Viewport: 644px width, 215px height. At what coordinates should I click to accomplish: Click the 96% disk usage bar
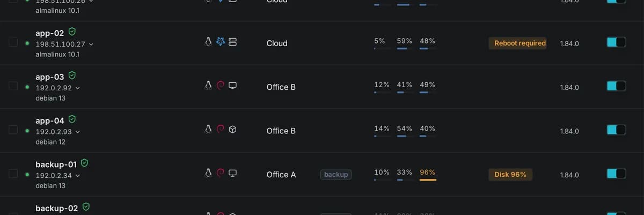click(x=428, y=180)
